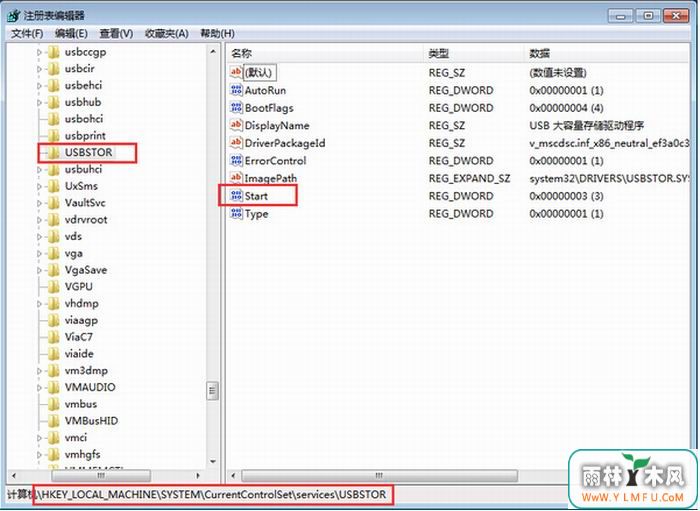Expand the VaultSvc key arrow

[x=39, y=204]
